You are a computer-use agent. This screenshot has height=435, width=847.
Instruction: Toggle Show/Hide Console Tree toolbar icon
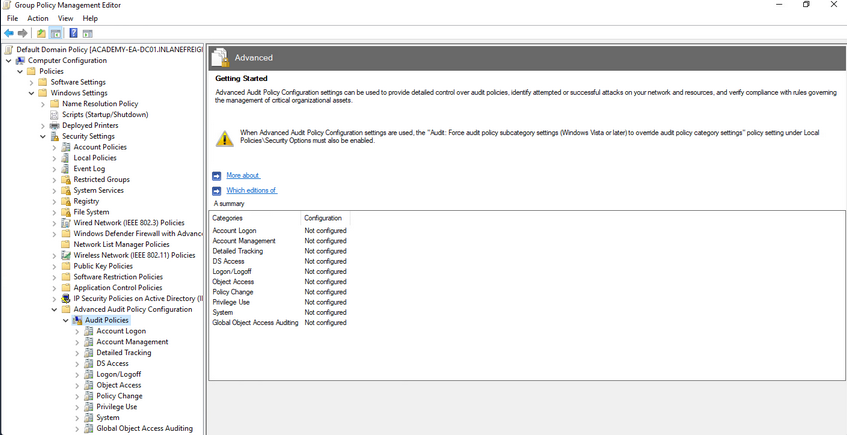point(56,33)
